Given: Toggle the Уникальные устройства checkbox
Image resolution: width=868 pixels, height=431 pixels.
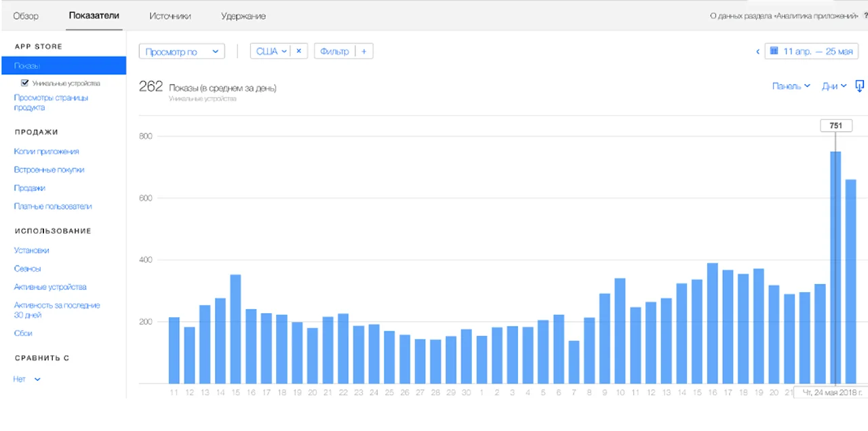Looking at the screenshot, I should [x=25, y=83].
